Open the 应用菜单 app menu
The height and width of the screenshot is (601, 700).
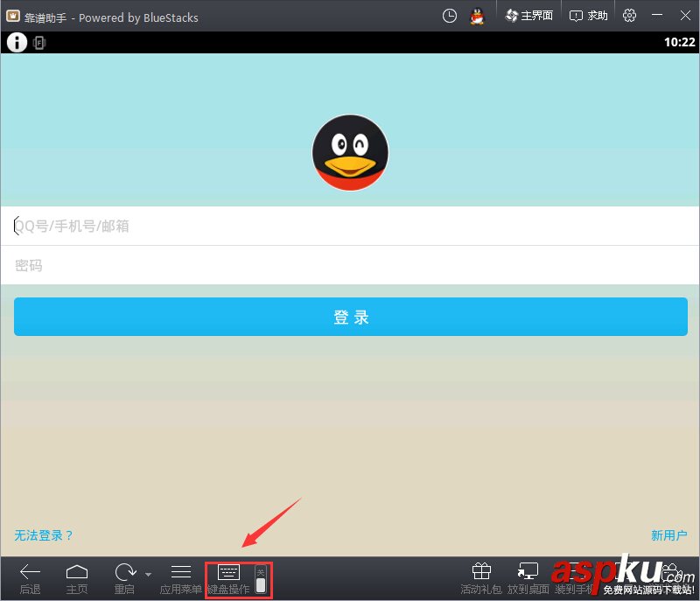pos(181,578)
